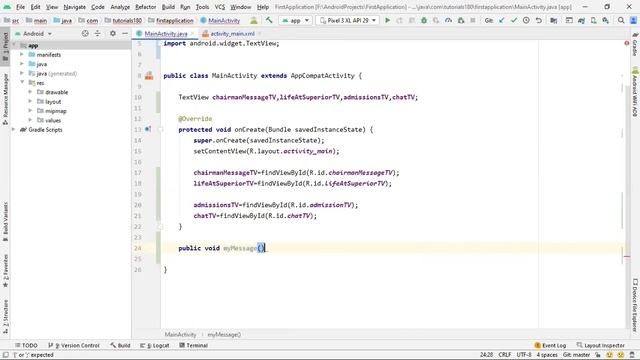This screenshot has width=640, height=360.
Task: Click the MainActivity breadcrumb in navigation bar
Action: coord(220,20)
